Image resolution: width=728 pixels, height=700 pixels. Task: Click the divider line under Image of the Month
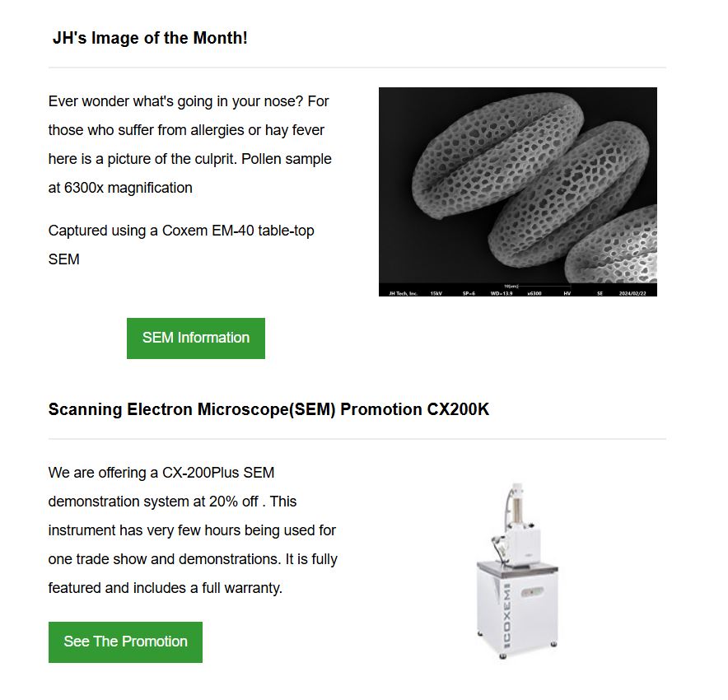tap(357, 68)
